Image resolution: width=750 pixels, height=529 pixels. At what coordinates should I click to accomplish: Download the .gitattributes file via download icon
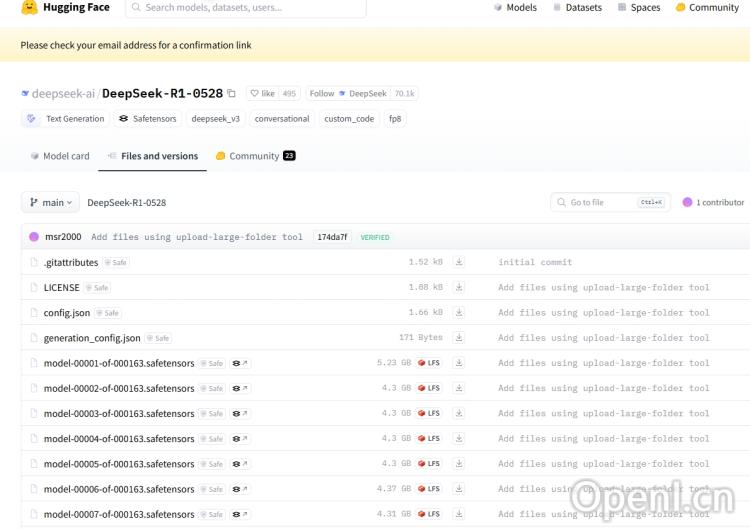click(459, 262)
